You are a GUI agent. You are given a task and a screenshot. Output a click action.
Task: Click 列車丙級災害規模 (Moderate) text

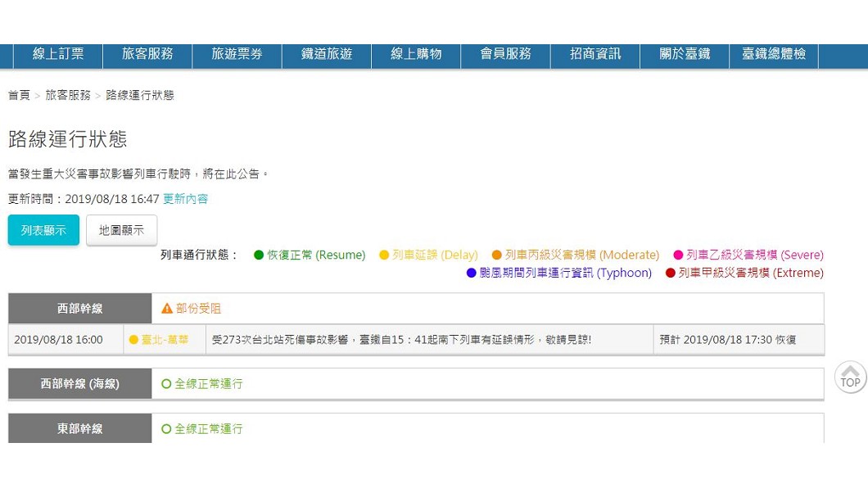(581, 255)
